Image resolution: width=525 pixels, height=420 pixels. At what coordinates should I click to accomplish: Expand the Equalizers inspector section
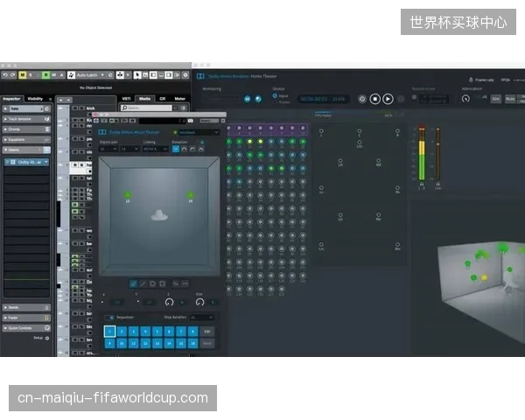pos(26,140)
